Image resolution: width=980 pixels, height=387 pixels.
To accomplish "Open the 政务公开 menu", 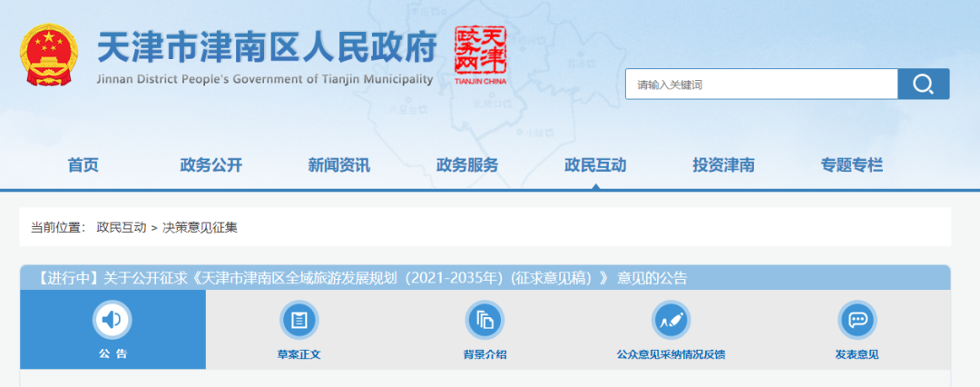I will [x=211, y=165].
